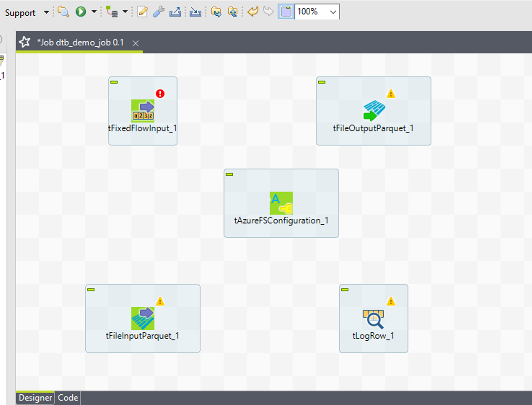Open the dropdown arrow beside Run button
Screen dimensions: 532x405
[x=94, y=12]
